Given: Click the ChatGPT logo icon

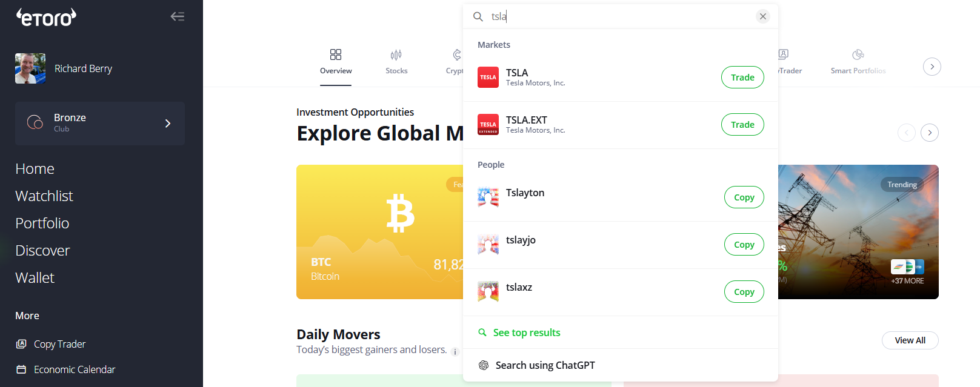Looking at the screenshot, I should (484, 365).
